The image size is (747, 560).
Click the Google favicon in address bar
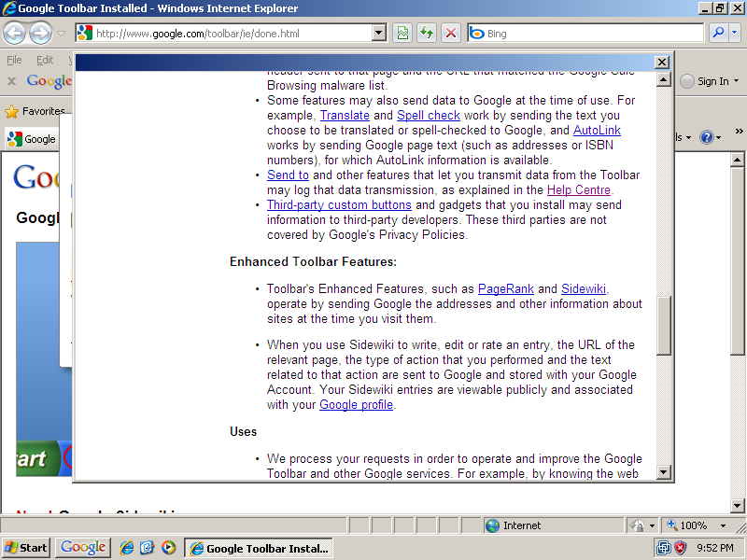pos(84,33)
